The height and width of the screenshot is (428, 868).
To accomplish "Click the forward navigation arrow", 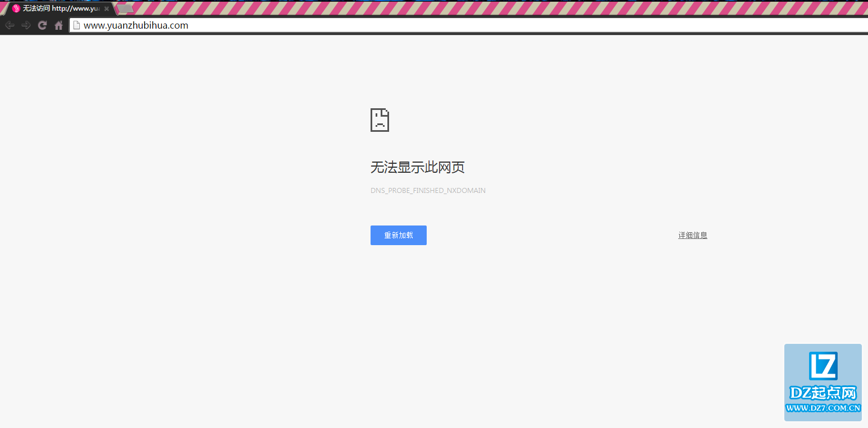I will 25,25.
